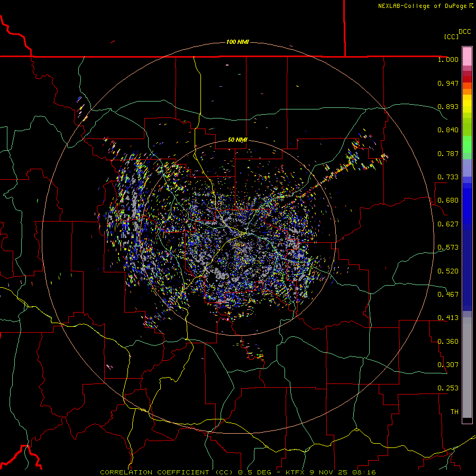The width and height of the screenshot is (476, 476).
Task: Click the 0.733 scale value
Action: click(448, 177)
